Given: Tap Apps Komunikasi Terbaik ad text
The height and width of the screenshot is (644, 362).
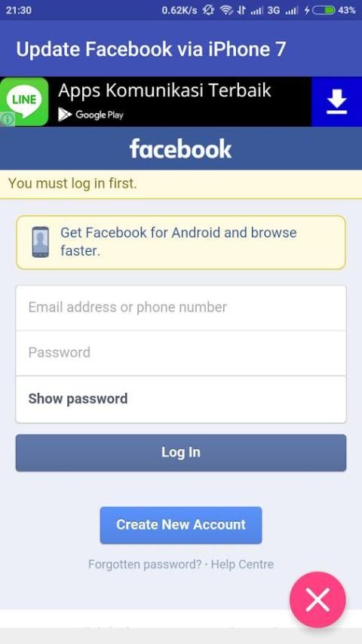Looking at the screenshot, I should (164, 90).
